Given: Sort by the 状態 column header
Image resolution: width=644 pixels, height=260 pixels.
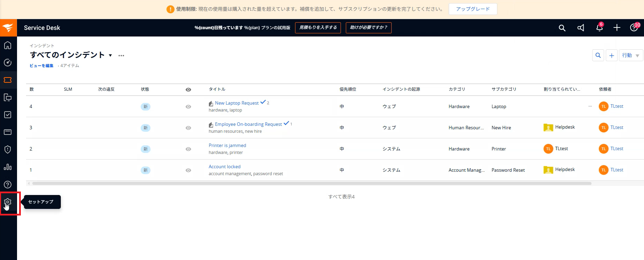Looking at the screenshot, I should pos(145,89).
